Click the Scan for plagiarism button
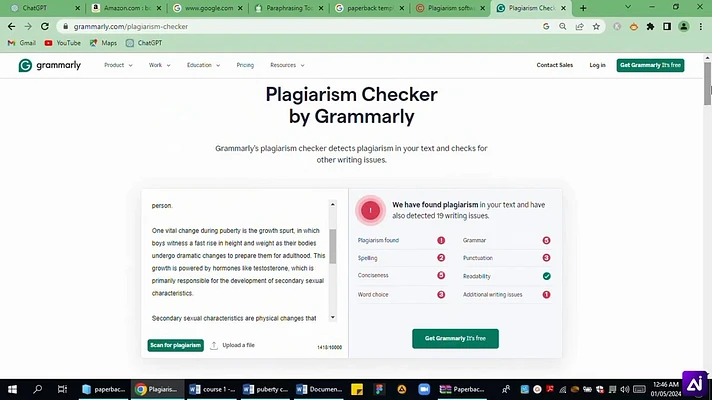712x400 pixels. (x=175, y=346)
